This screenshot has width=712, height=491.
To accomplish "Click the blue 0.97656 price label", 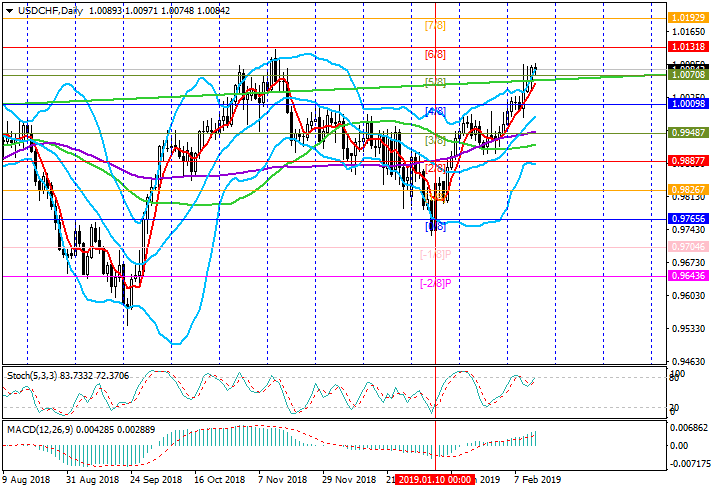I will click(689, 218).
